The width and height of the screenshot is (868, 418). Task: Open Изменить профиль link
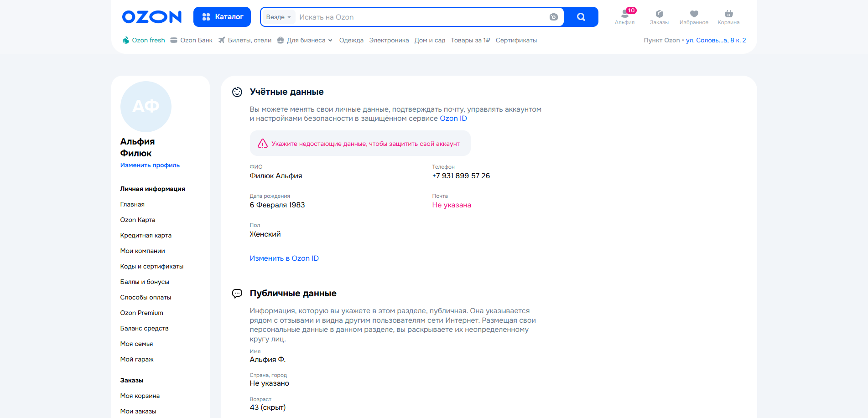click(150, 165)
